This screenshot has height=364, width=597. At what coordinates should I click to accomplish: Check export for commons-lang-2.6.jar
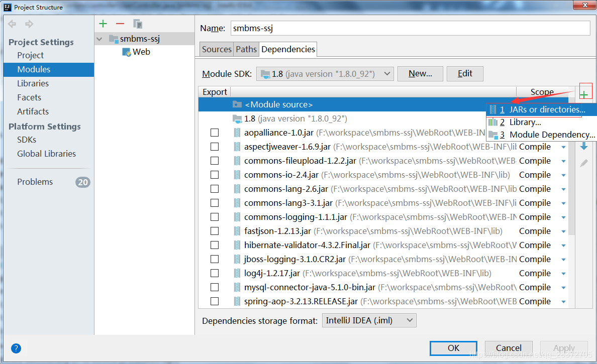coord(215,189)
